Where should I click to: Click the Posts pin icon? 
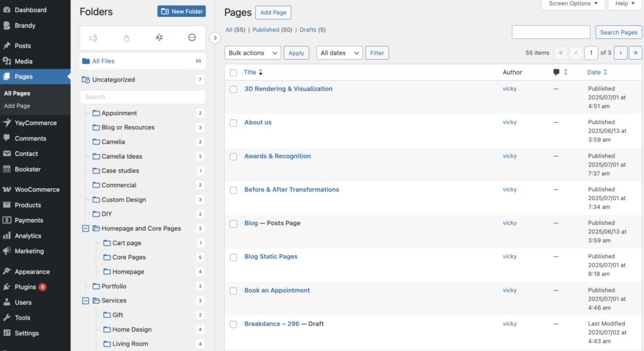point(6,45)
